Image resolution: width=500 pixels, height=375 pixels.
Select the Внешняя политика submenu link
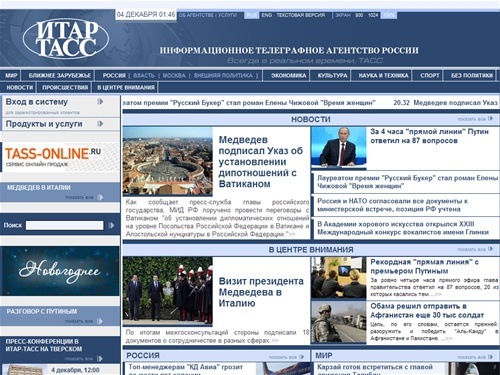coord(223,76)
